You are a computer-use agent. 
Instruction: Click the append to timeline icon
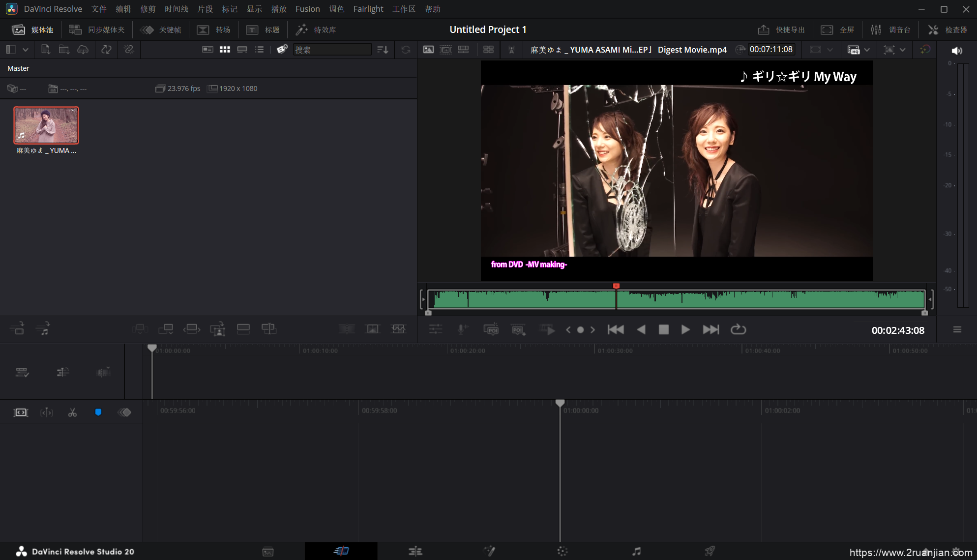[x=166, y=329]
